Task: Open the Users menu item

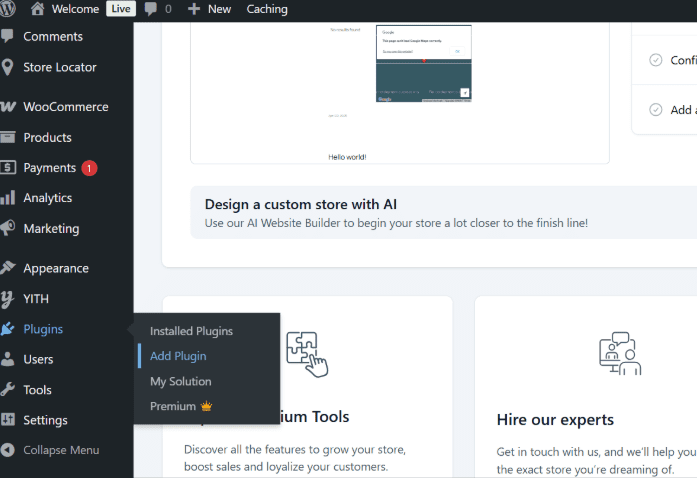Action: click(38, 359)
